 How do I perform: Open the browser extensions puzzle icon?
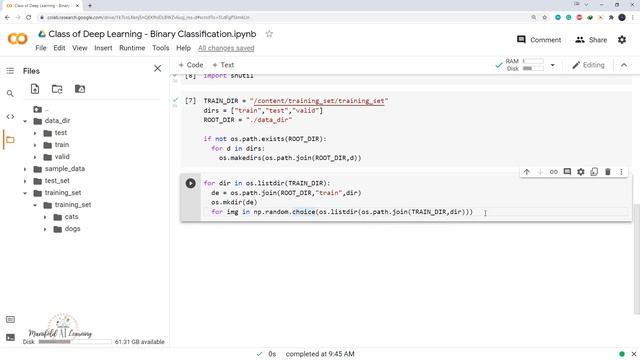tap(611, 17)
